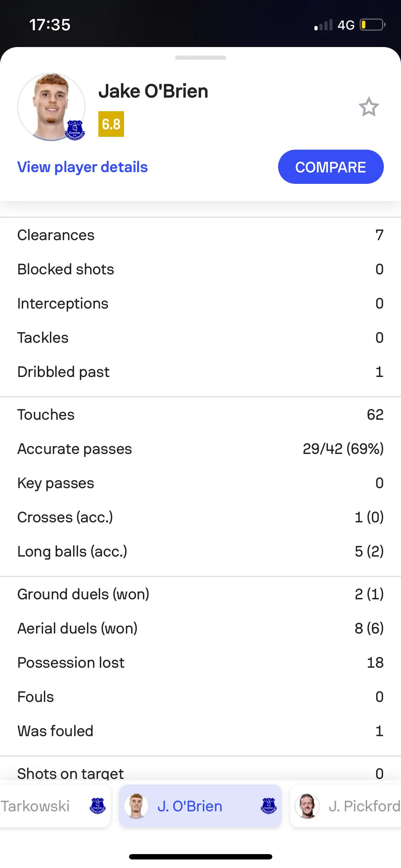Image resolution: width=401 pixels, height=868 pixels.
Task: Tap the 6.8 rating badge
Action: pos(111,124)
